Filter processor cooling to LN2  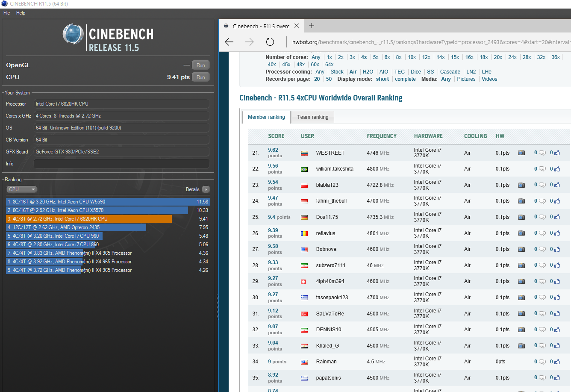[471, 72]
